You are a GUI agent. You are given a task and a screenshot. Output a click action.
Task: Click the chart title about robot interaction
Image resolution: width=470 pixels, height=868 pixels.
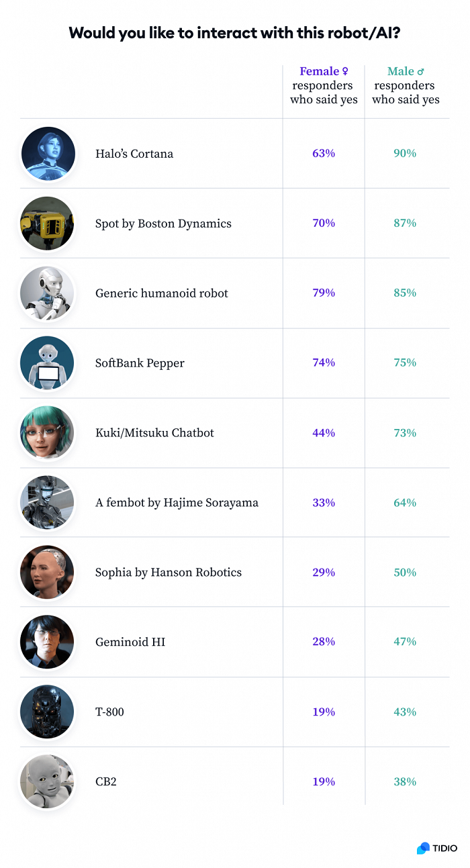[x=235, y=33]
